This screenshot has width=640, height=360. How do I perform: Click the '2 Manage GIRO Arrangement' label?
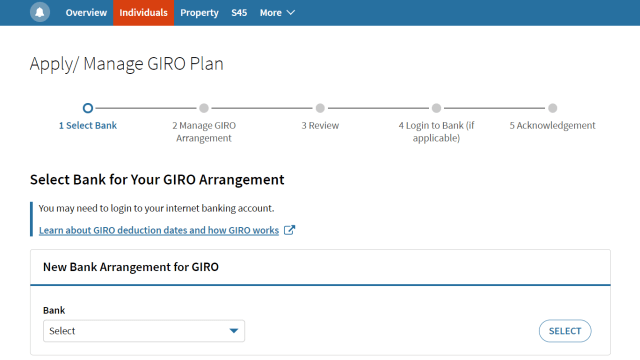204,131
